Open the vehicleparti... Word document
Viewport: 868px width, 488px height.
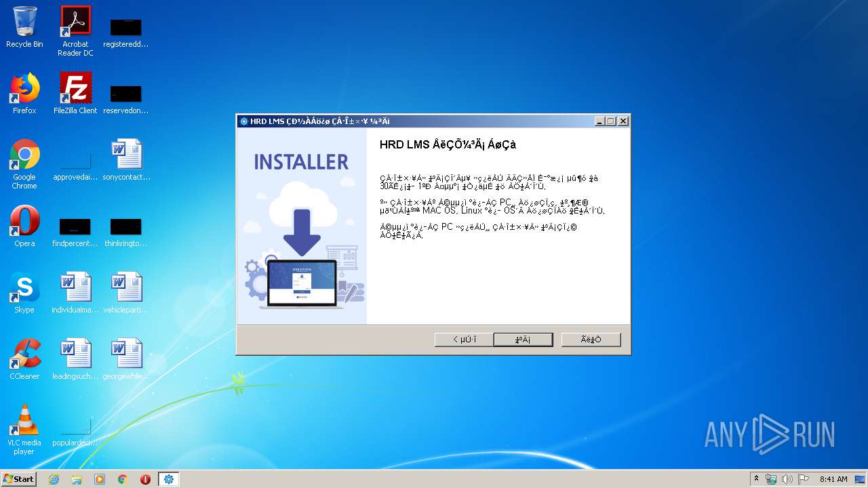[125, 293]
